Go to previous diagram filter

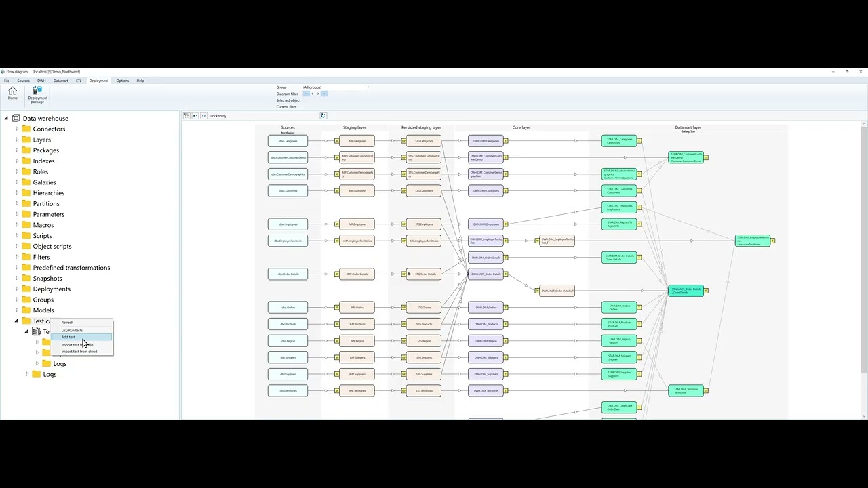[312, 94]
